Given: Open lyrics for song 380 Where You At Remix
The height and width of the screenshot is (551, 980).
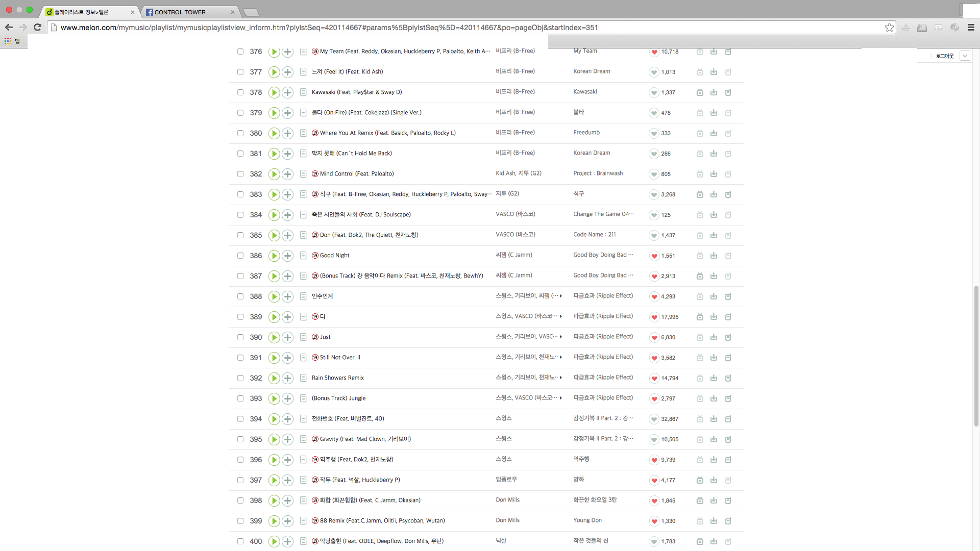Looking at the screenshot, I should tap(303, 133).
